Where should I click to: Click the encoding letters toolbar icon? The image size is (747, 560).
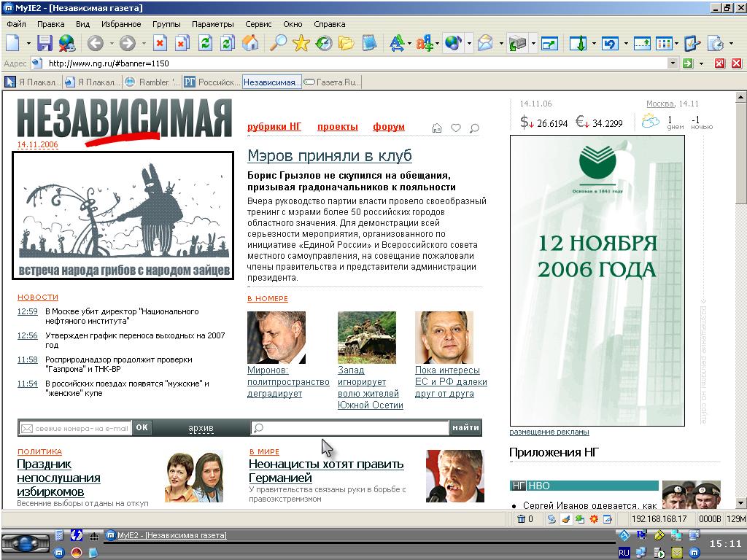[x=424, y=43]
